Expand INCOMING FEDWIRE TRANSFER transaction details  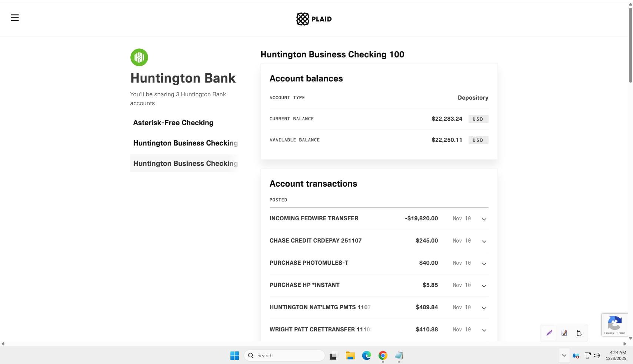[x=484, y=219]
